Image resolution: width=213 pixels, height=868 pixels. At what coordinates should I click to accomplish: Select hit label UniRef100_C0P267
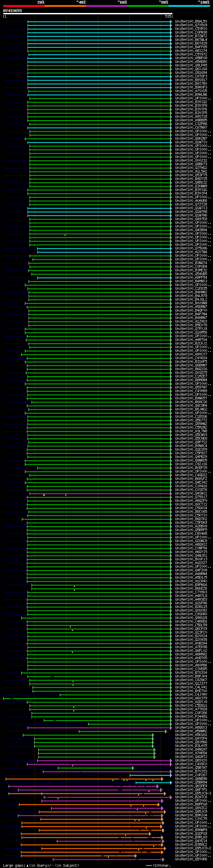pos(191,775)
